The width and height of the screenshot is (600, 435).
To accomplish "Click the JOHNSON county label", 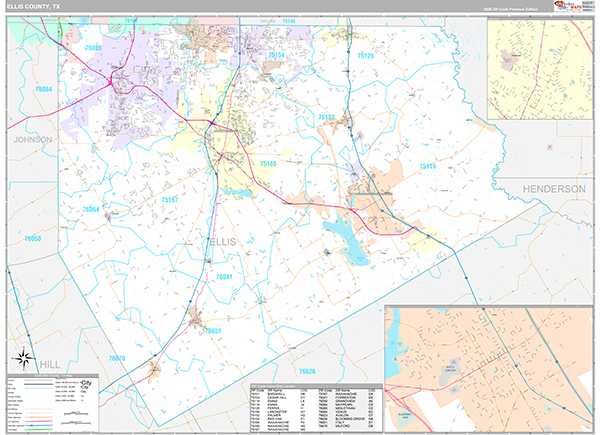I will pyautogui.click(x=30, y=140).
